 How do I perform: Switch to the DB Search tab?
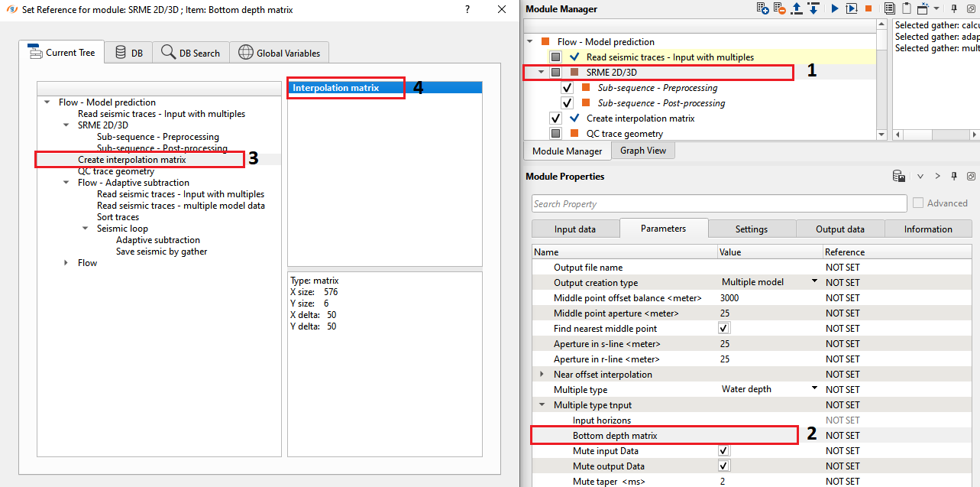190,53
